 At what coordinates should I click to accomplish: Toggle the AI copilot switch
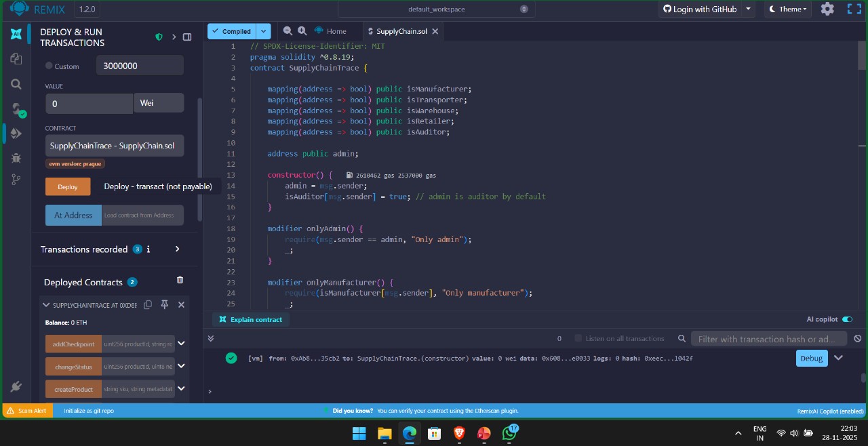coord(847,319)
